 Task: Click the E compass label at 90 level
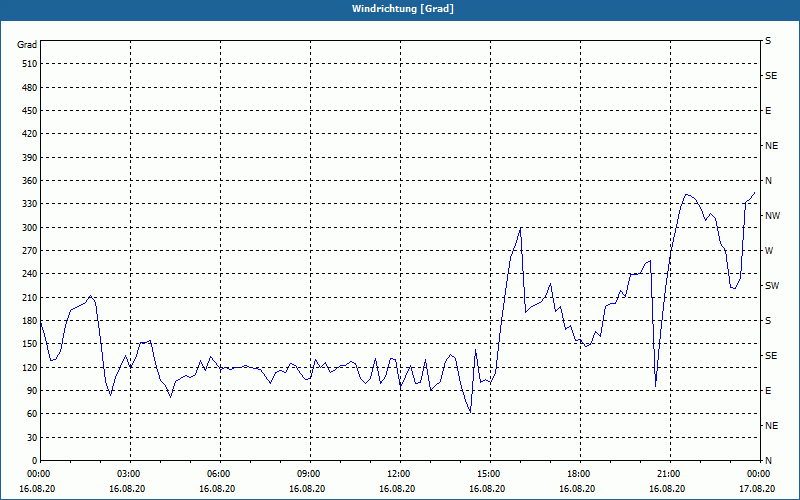768,391
